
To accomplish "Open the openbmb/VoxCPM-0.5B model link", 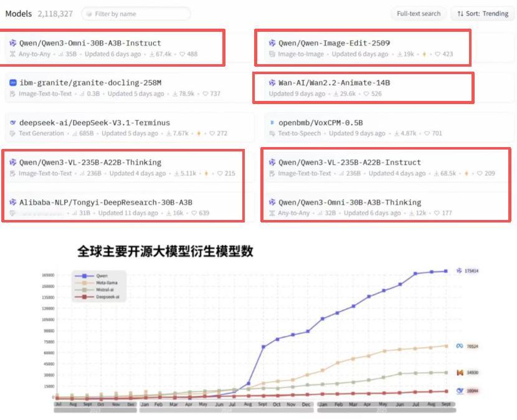I will (321, 123).
